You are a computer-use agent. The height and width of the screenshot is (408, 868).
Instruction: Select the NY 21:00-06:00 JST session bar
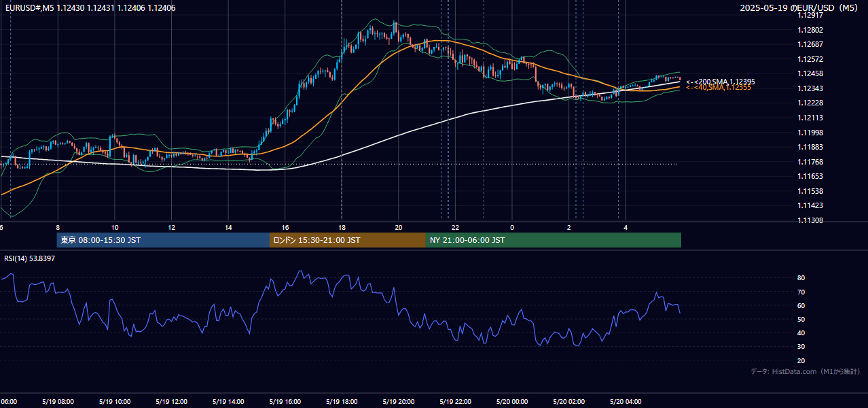coord(554,240)
